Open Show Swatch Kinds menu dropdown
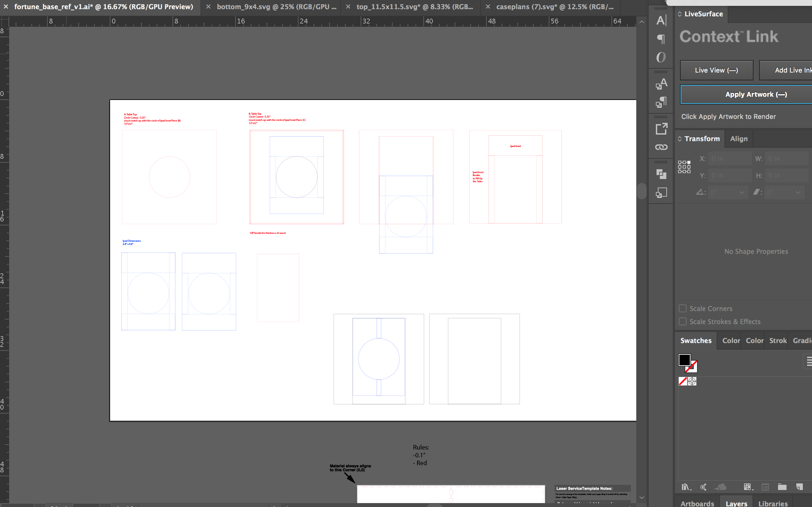The width and height of the screenshot is (812, 507). point(748,487)
